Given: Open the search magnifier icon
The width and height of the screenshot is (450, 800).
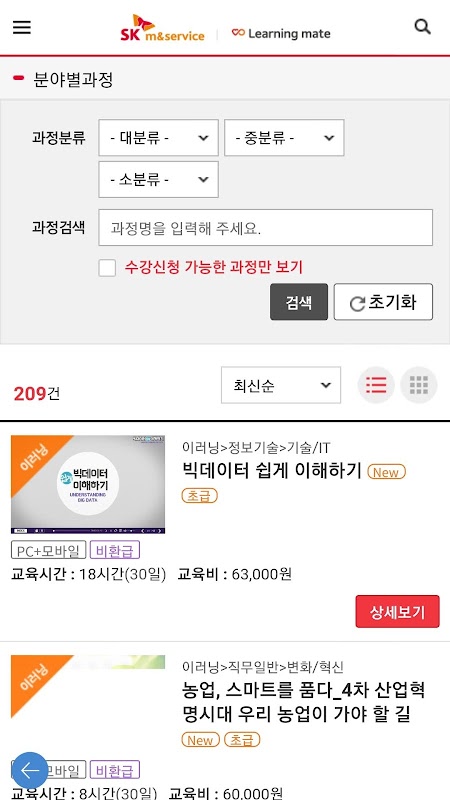Looking at the screenshot, I should click(x=422, y=27).
